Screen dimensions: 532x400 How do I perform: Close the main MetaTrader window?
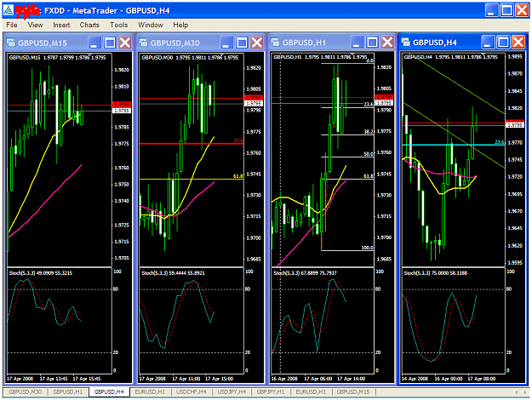pos(522,10)
